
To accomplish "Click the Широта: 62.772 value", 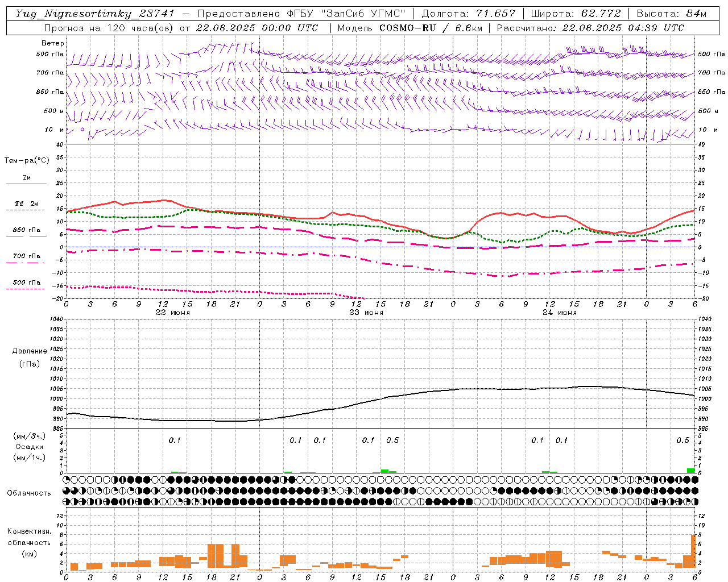I will click(x=576, y=14).
